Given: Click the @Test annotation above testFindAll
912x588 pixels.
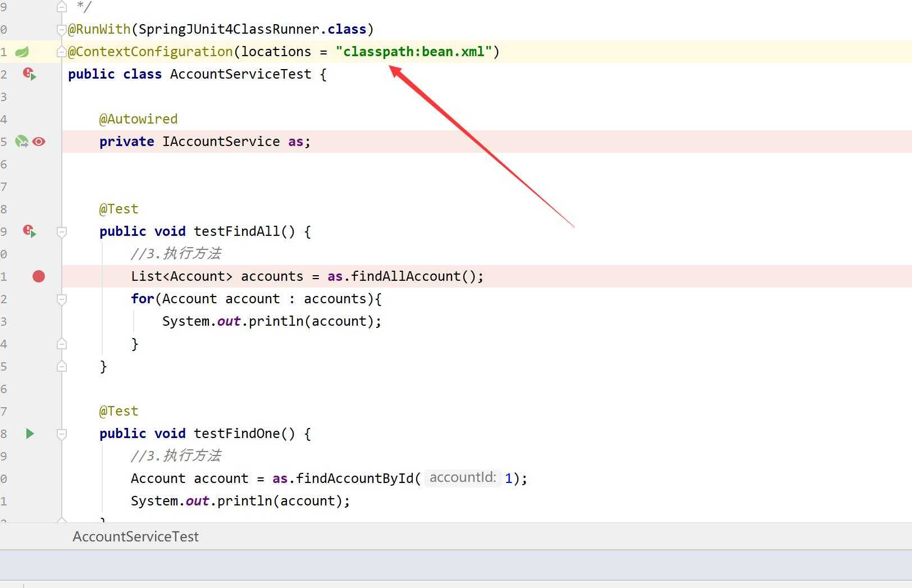Looking at the screenshot, I should click(119, 209).
